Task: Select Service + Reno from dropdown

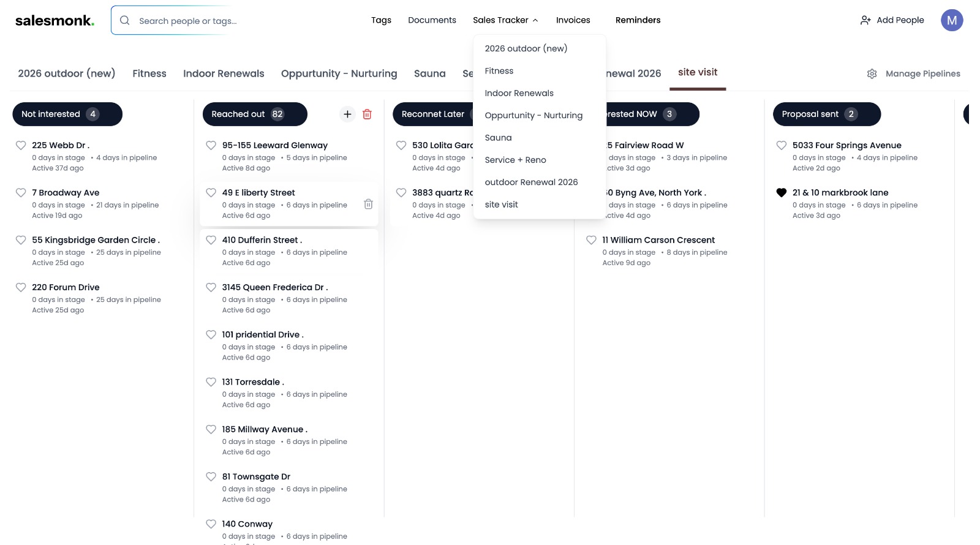Action: pos(515,160)
